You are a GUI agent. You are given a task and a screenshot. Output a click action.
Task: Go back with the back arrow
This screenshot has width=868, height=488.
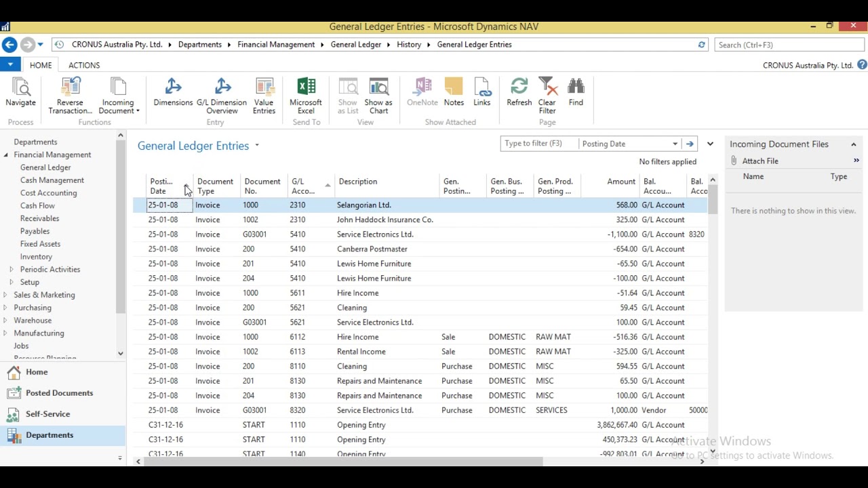point(9,45)
